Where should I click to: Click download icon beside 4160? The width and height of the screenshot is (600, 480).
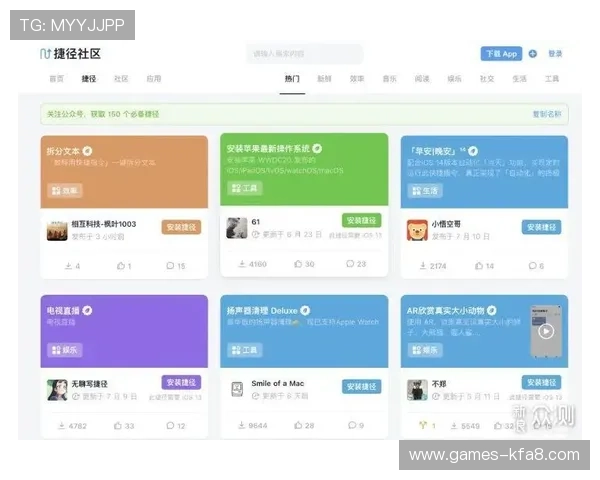click(242, 264)
